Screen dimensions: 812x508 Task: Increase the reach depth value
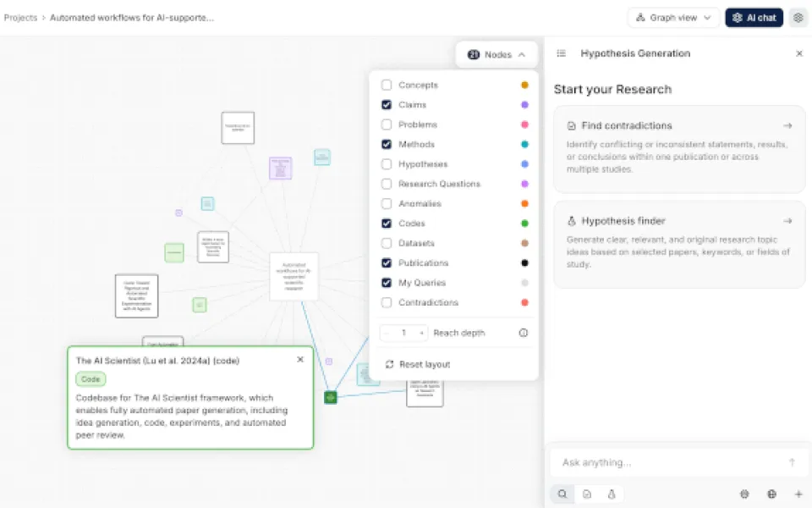pyautogui.click(x=421, y=333)
